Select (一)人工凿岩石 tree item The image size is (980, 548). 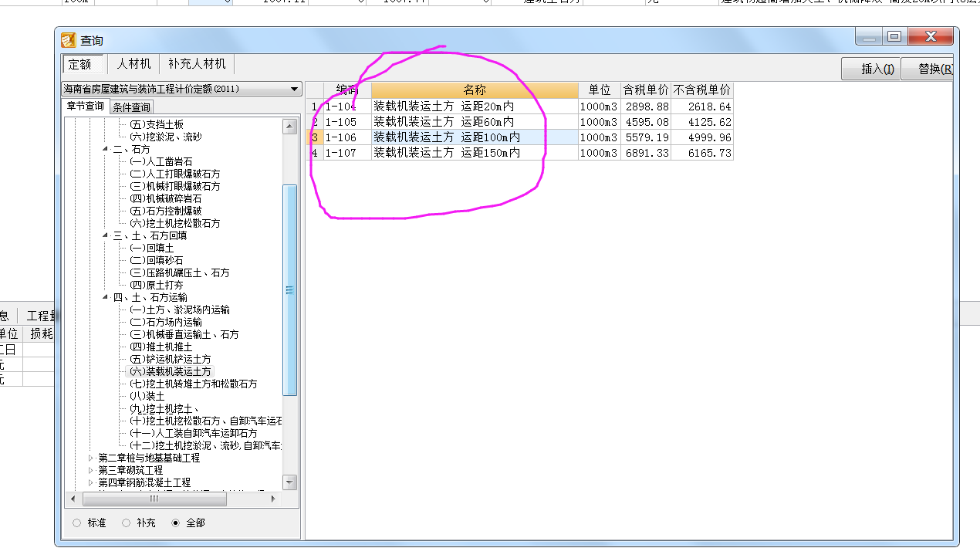coord(161,161)
